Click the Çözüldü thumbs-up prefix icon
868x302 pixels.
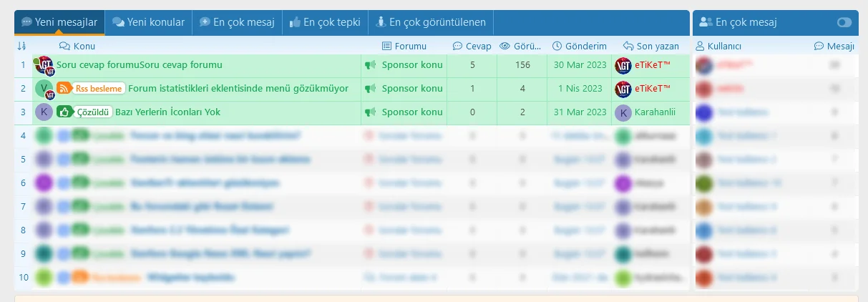pos(64,112)
